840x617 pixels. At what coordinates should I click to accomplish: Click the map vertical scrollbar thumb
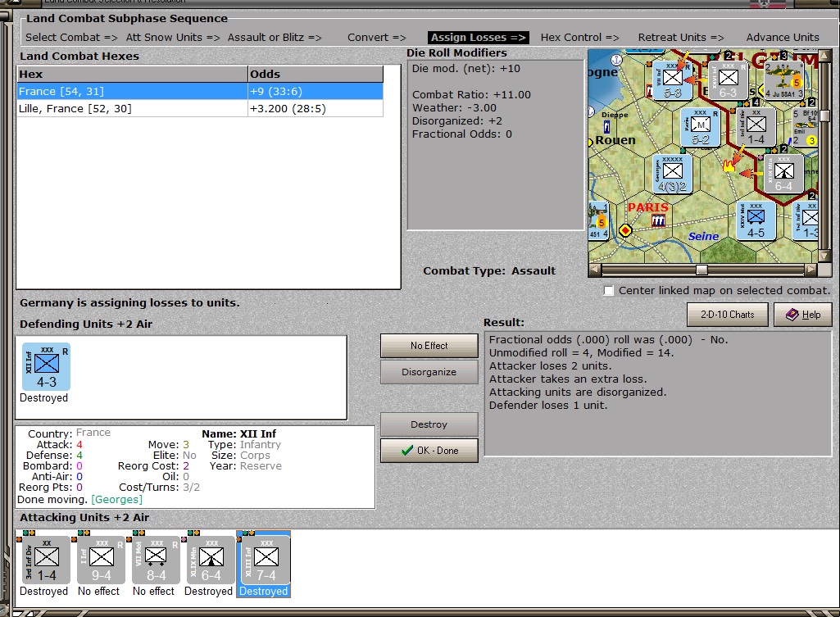pos(825,116)
